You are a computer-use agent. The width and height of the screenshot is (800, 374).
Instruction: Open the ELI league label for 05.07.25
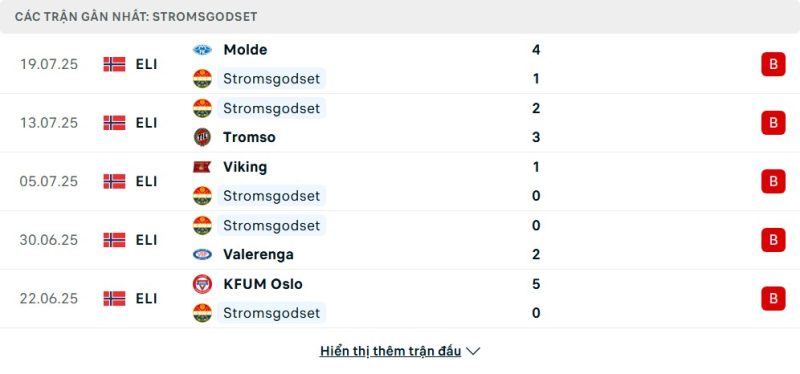click(146, 182)
